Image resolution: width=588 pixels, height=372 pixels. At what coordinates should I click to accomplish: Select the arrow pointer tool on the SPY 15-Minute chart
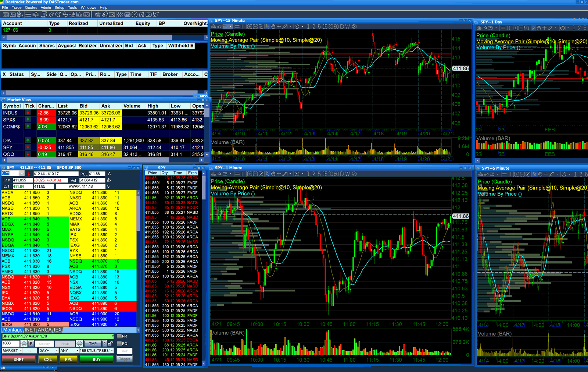[268, 26]
